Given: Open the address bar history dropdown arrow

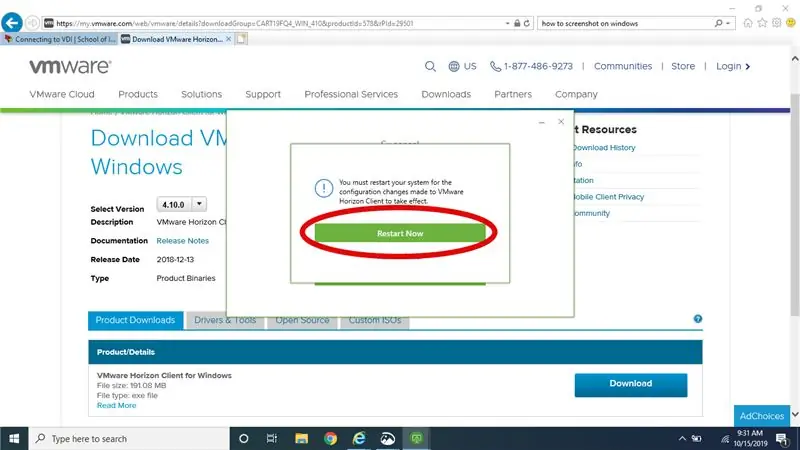Looking at the screenshot, I should (507, 23).
